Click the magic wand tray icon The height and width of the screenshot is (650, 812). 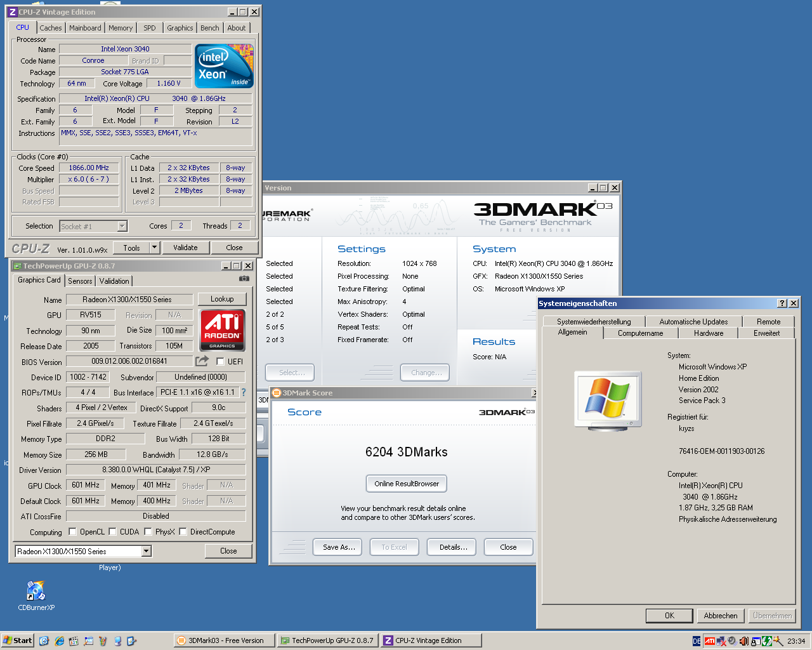coord(778,641)
